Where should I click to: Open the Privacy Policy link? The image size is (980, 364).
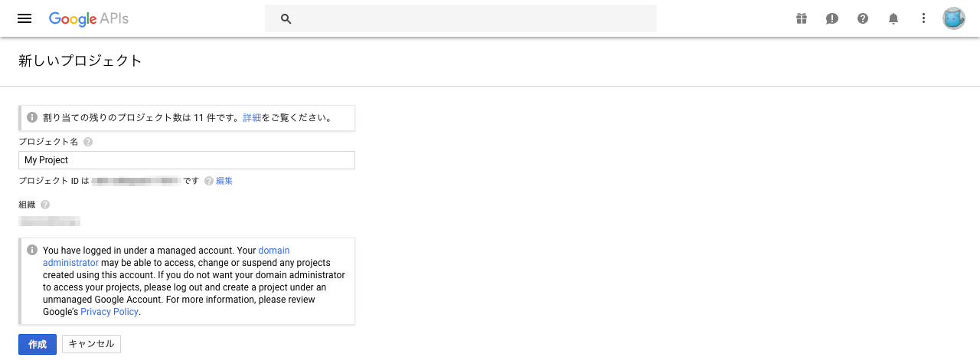pos(109,312)
